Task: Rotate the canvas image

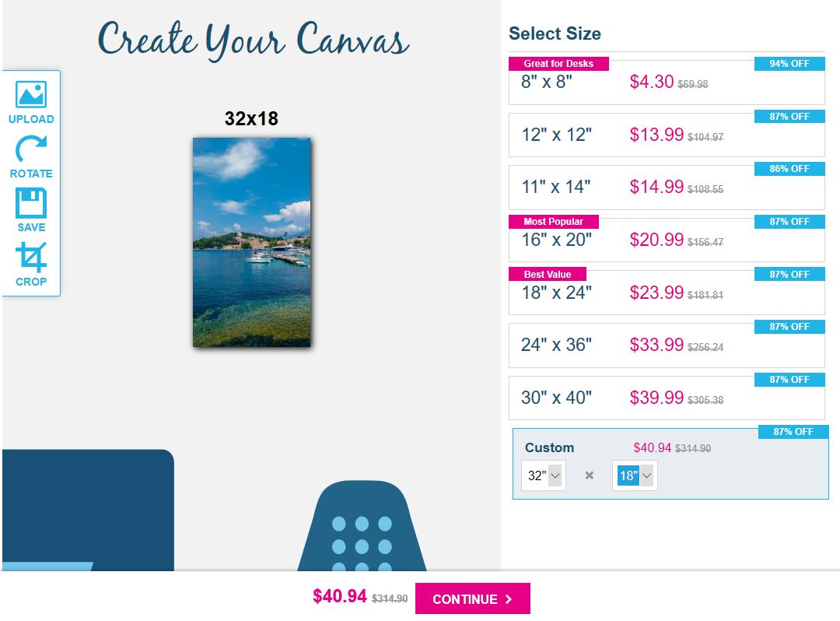Action: pos(31,156)
